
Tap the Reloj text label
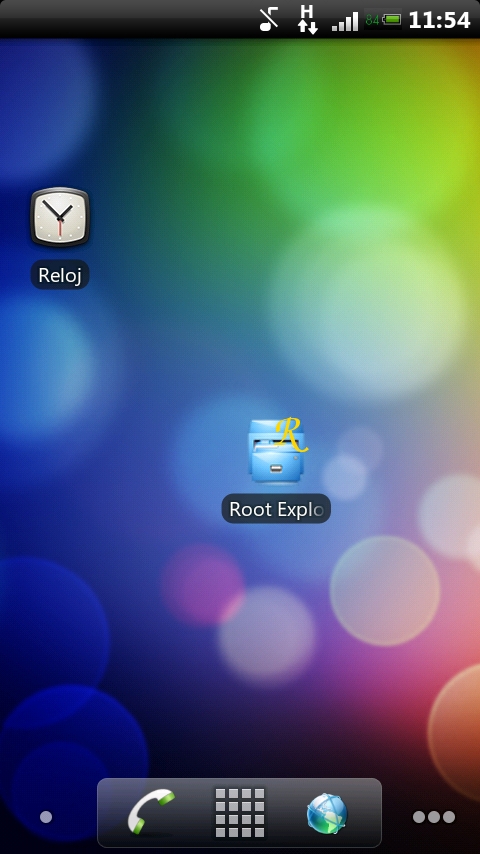click(x=60, y=275)
